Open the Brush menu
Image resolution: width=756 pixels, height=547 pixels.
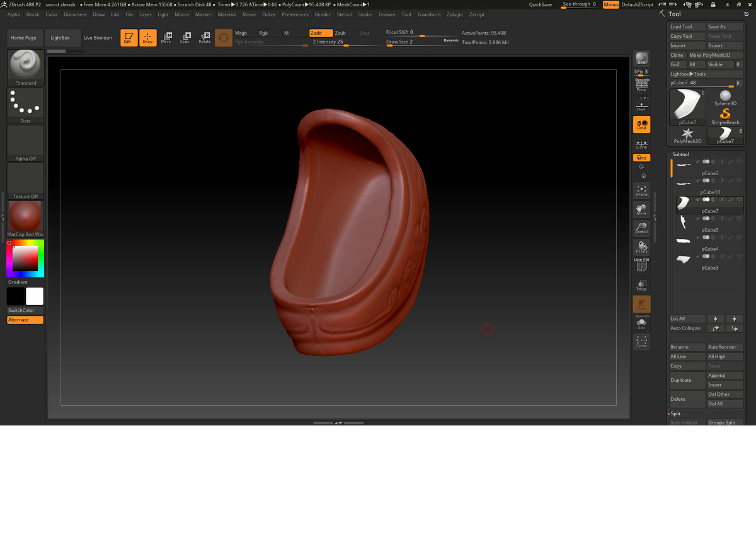pos(33,14)
